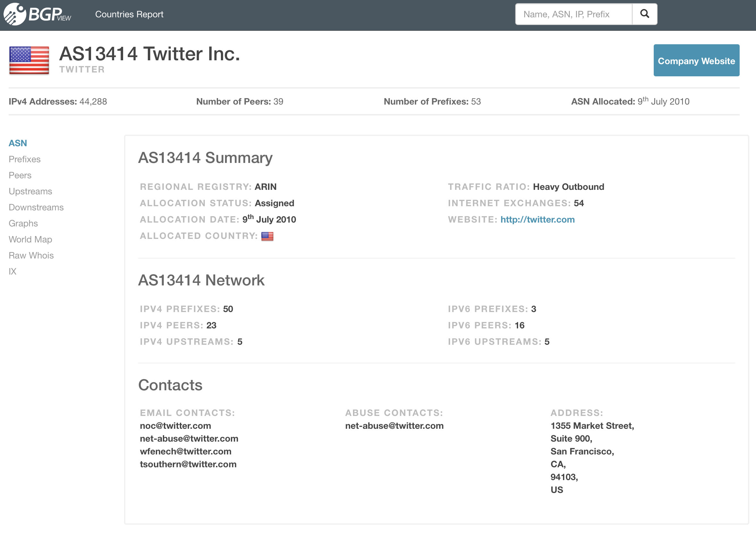This screenshot has height=533, width=756.
Task: Click the tsouthern@twitter.com email contact
Action: (x=188, y=464)
